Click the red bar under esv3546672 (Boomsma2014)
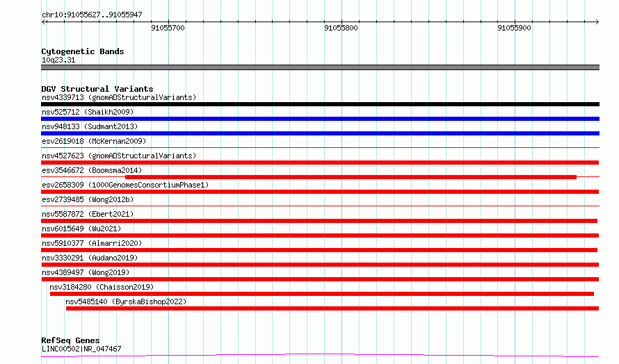Viewport: 619px width, 364px height. click(351, 177)
